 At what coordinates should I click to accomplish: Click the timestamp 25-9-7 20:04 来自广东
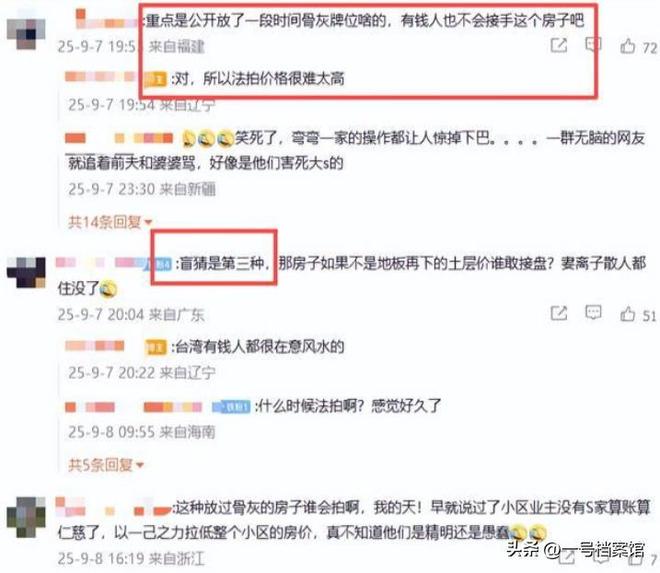[131, 315]
